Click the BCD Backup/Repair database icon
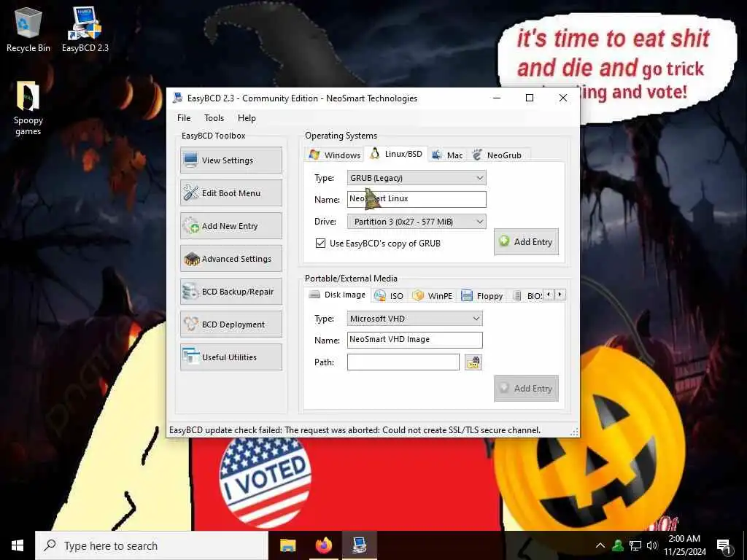Image resolution: width=747 pixels, height=560 pixels. 191,292
